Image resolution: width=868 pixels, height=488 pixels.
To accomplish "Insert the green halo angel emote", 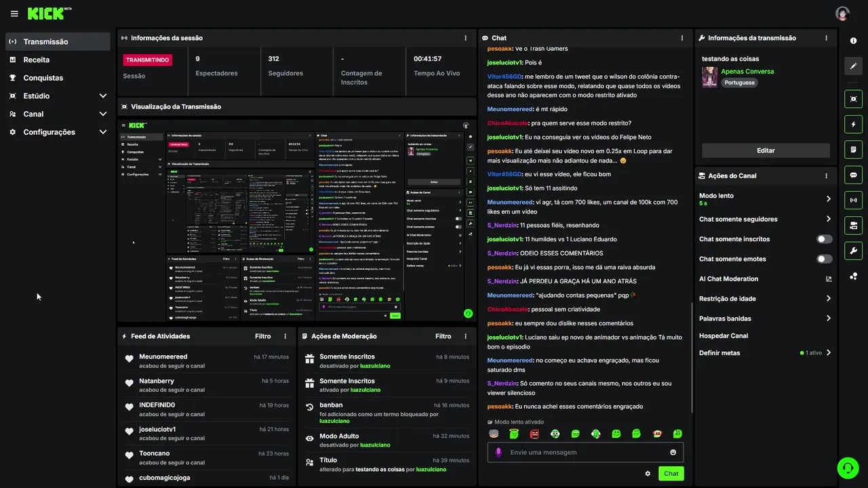I will (514, 434).
